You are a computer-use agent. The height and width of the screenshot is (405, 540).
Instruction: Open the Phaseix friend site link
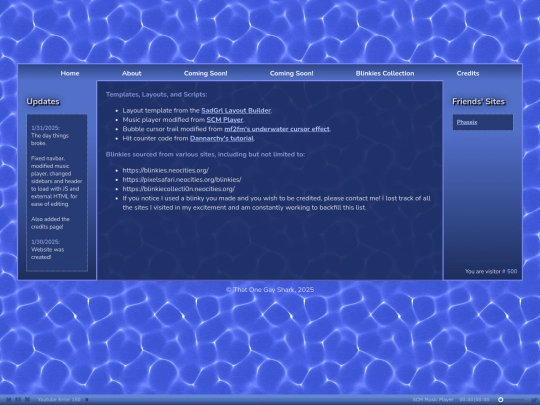coord(467,122)
